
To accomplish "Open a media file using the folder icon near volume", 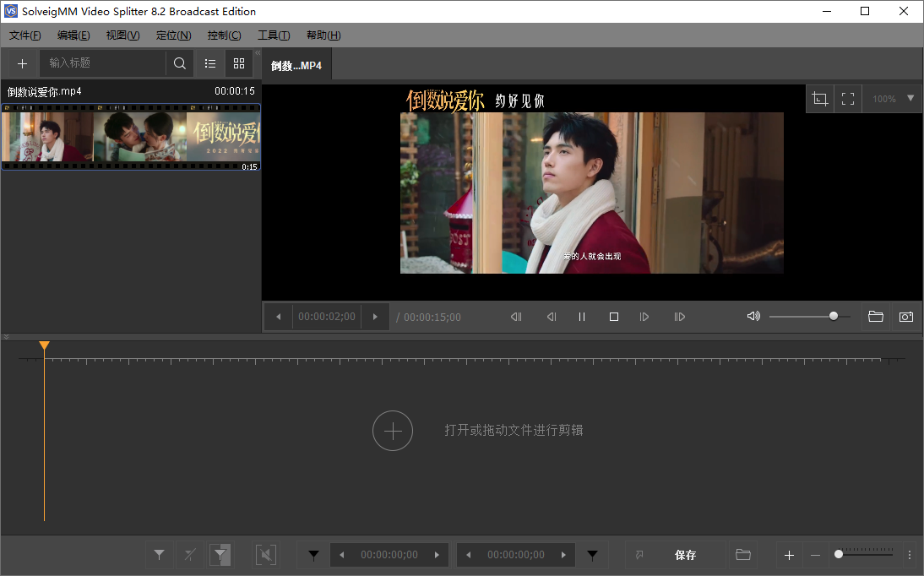I will (x=875, y=317).
